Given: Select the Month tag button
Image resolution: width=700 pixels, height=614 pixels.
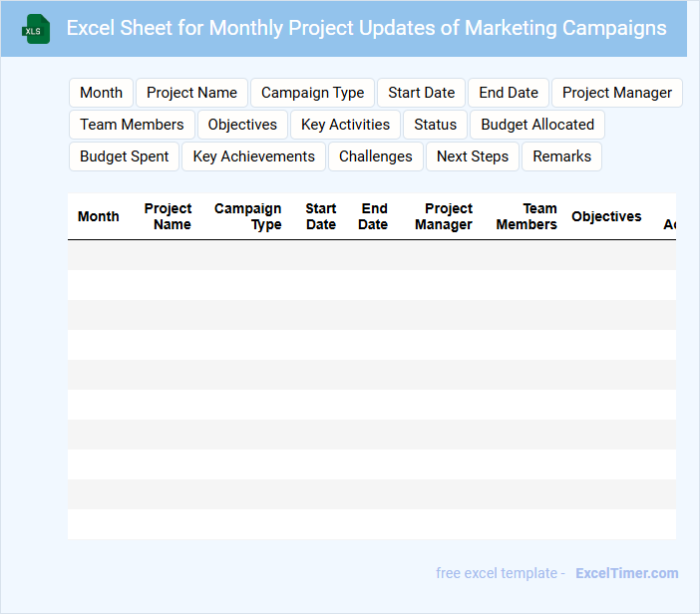Looking at the screenshot, I should click(102, 93).
